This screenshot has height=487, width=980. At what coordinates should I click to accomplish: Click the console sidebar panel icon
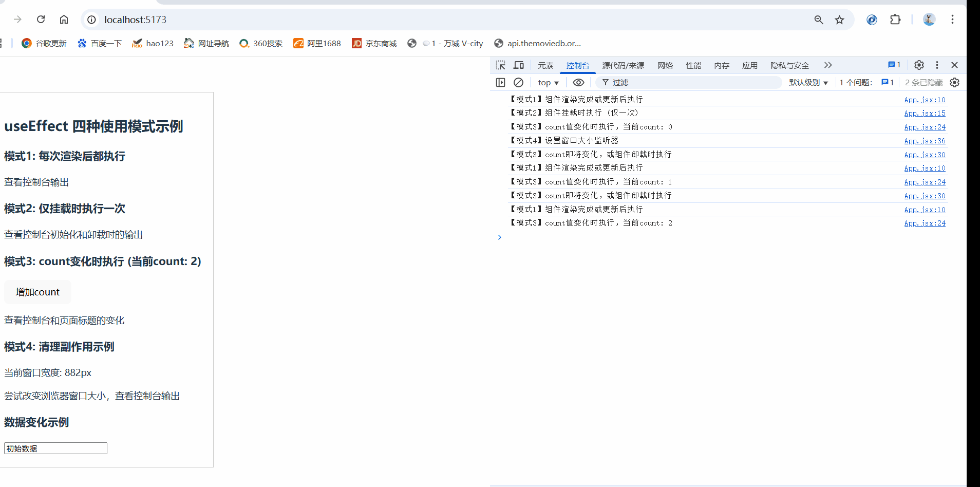click(x=500, y=82)
